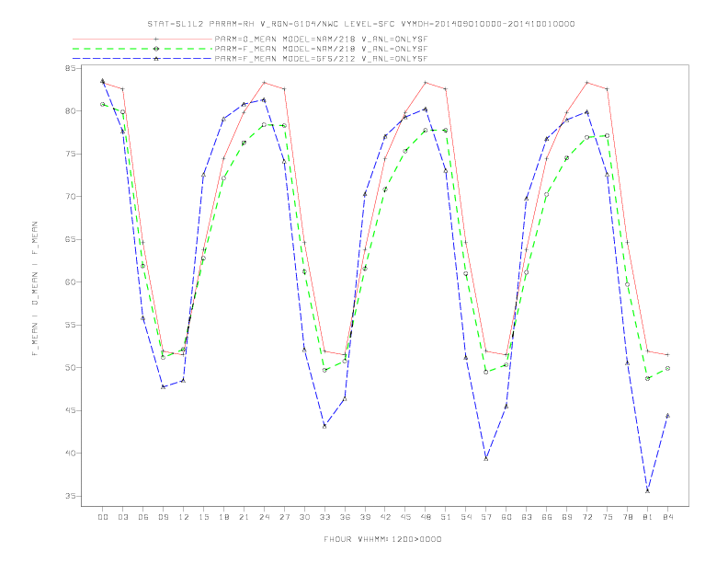
Task: Click the y-axis tick label 60
Action: click(x=70, y=282)
